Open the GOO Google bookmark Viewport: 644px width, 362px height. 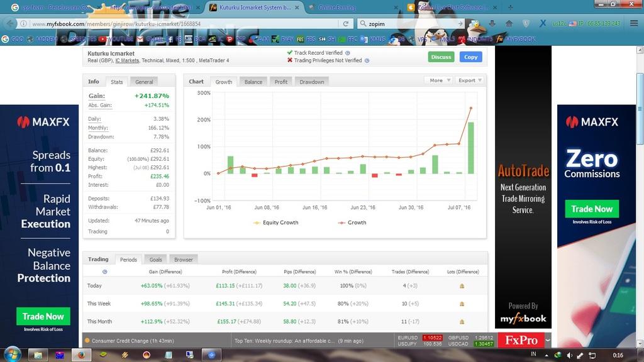click(13, 40)
